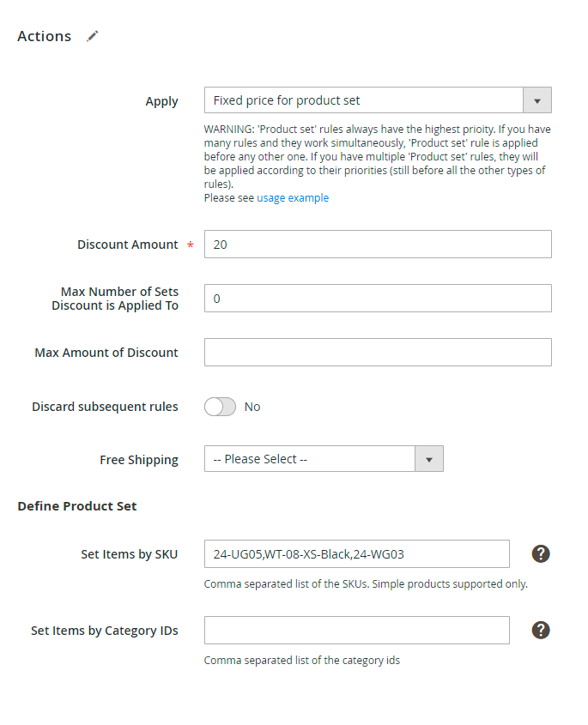Focus the Discount Amount field
The image size is (588, 725).
pyautogui.click(x=378, y=245)
